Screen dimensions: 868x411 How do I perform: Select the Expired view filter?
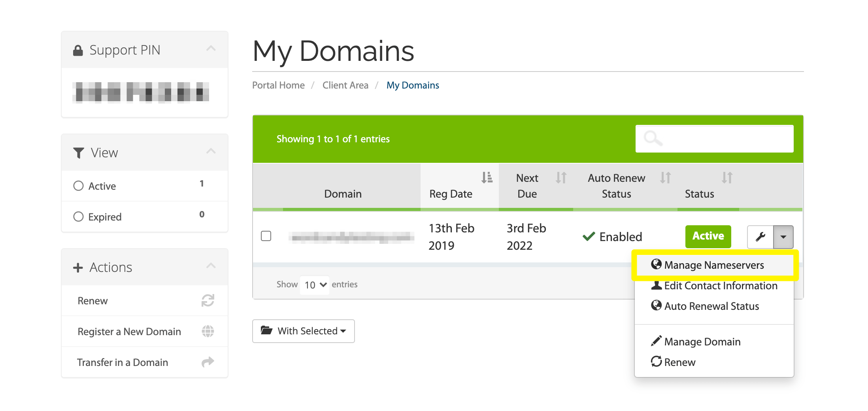coord(78,216)
